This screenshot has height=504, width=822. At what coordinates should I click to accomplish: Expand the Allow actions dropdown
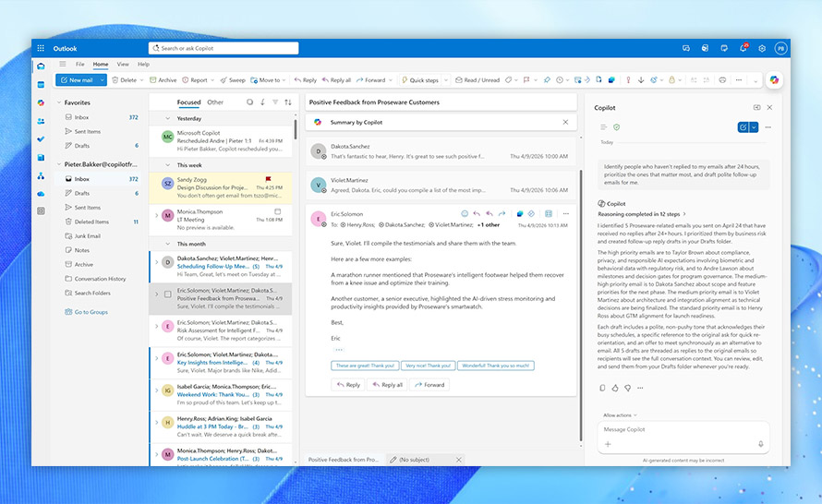pos(620,415)
